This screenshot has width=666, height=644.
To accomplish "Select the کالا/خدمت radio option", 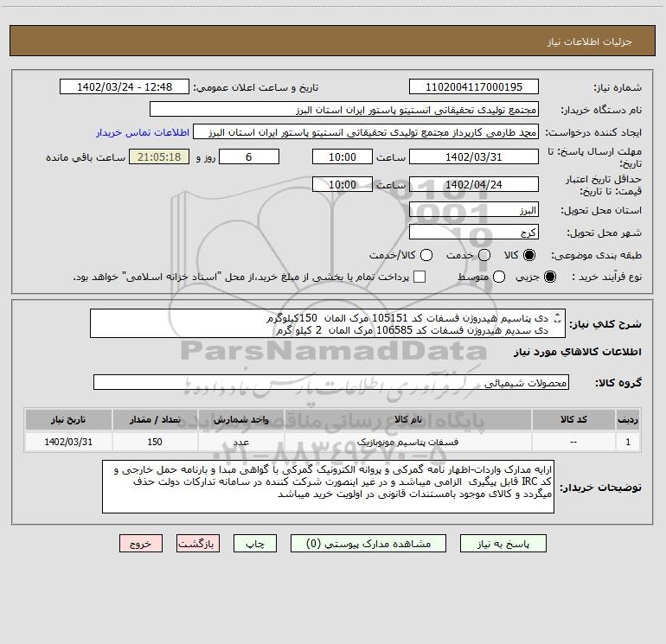I will point(426,255).
